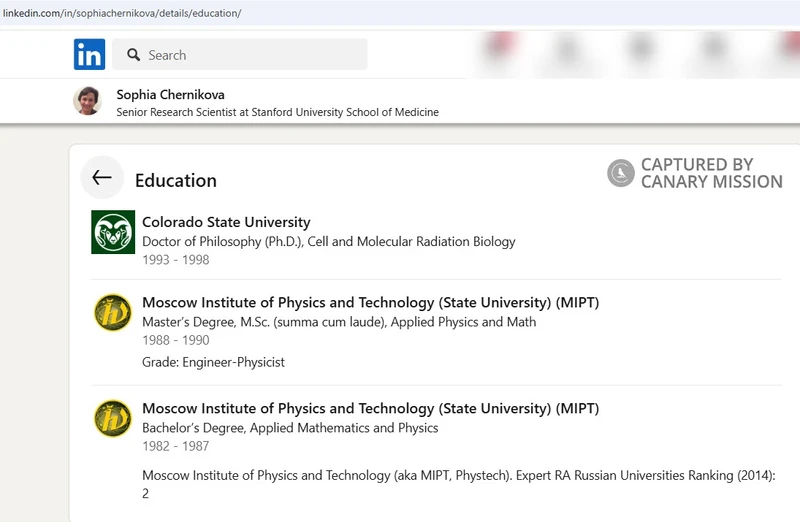The image size is (800, 522).
Task: Click MIPT logo beside the Master's Degree entry
Action: point(113,312)
